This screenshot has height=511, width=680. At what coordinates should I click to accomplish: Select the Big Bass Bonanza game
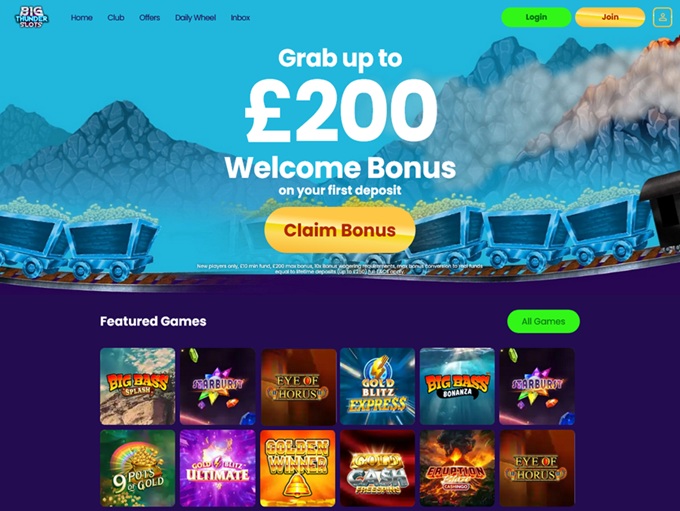tap(457, 386)
